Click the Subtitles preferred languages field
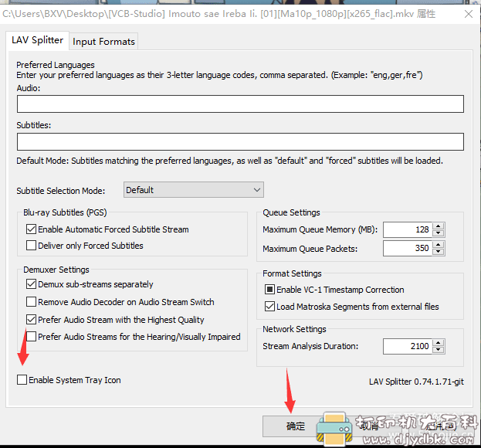481x448 pixels. [240, 142]
